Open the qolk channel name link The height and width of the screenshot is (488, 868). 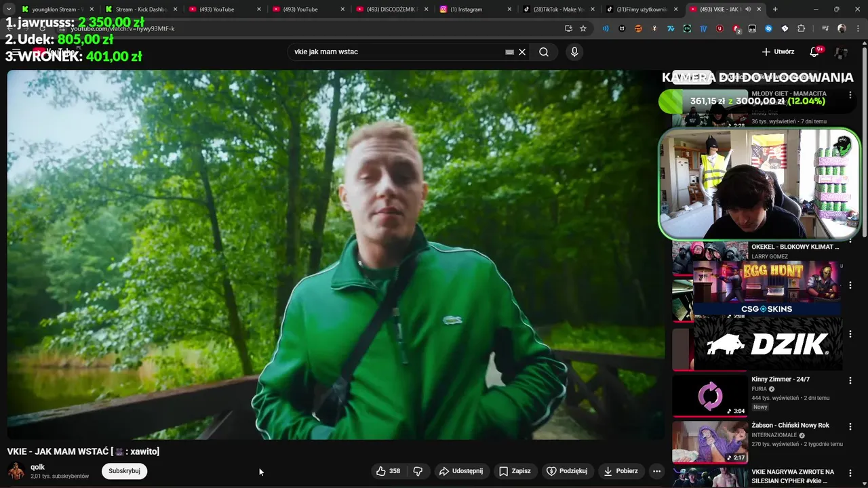(x=37, y=467)
